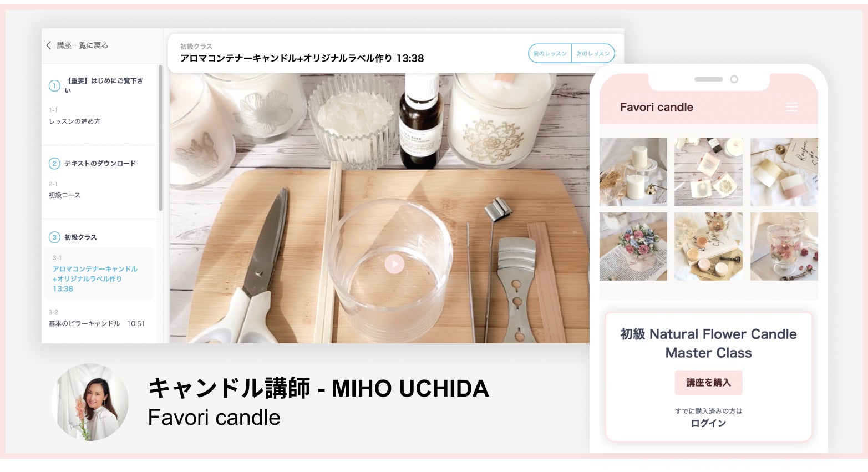The height and width of the screenshot is (472, 868).
Task: Go to previous lesson 前のレッスン
Action: 550,53
